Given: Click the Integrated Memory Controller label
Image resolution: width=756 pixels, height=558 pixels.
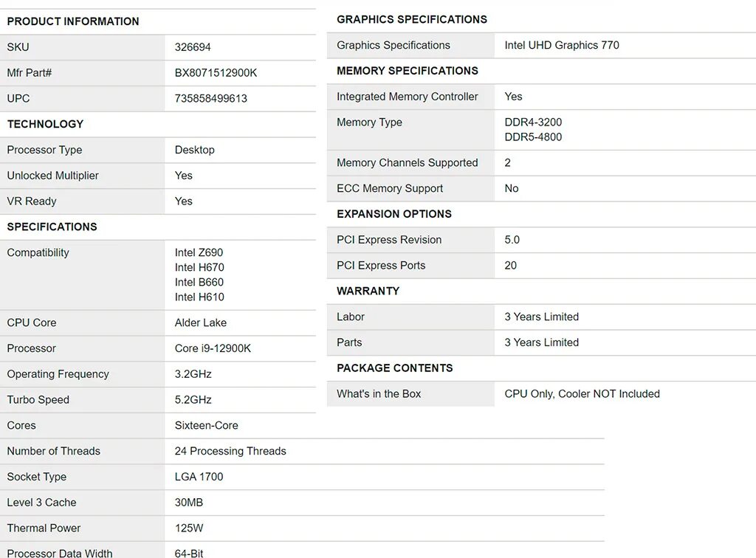Looking at the screenshot, I should pos(407,97).
